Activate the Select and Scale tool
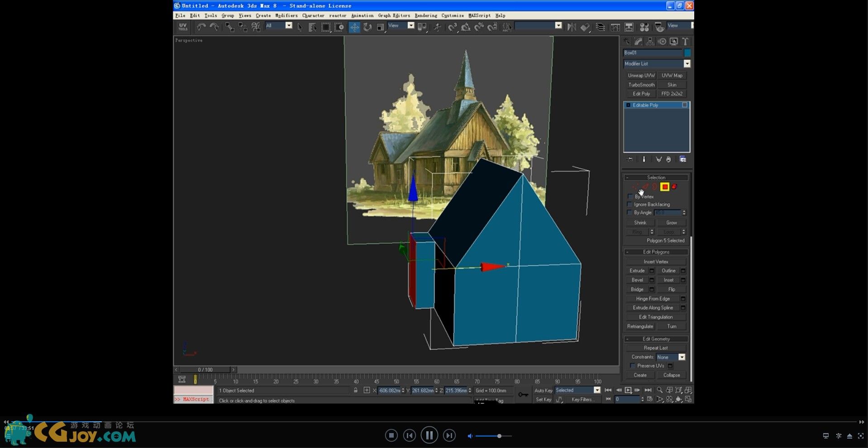 point(381,27)
